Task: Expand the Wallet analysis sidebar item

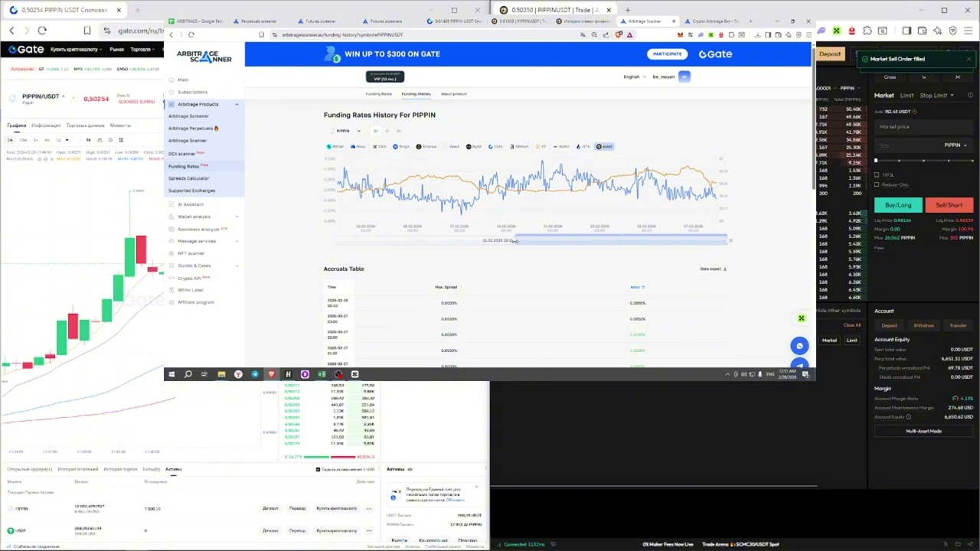Action: [237, 217]
